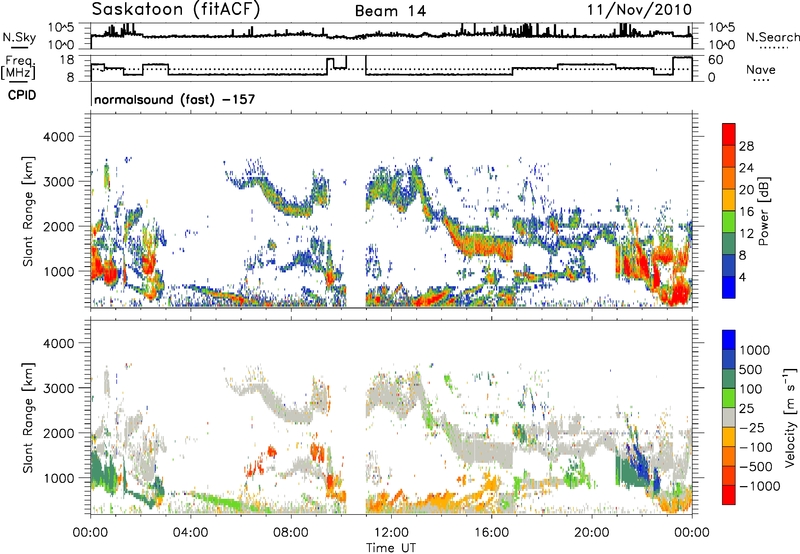
Task: Click the 1000 tick of the velocity panel
Action: [62, 478]
